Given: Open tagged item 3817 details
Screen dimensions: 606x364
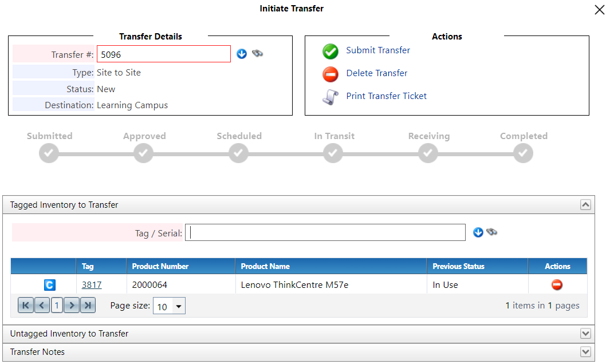Looking at the screenshot, I should point(92,284).
